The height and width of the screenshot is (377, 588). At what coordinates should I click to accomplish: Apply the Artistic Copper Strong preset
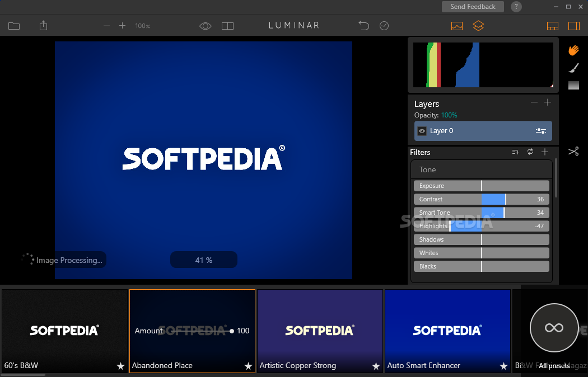[x=320, y=331]
